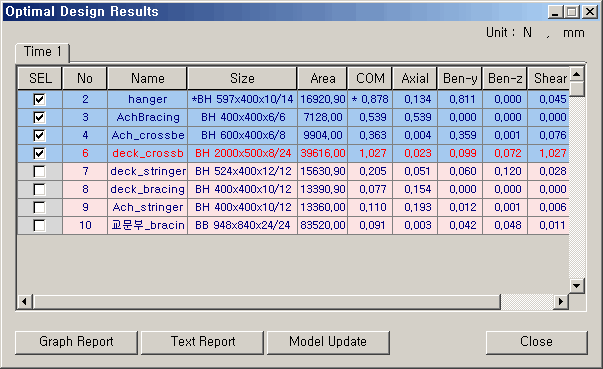Click the Name column header

[148, 78]
